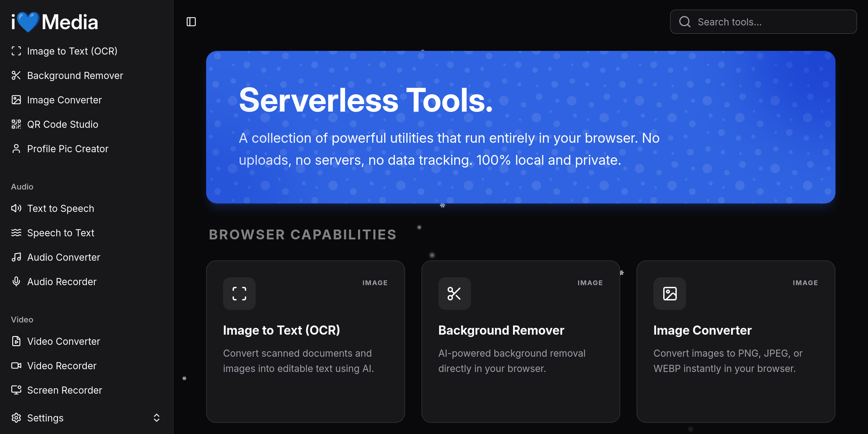868x434 pixels.
Task: Click the Audio Converter music note icon
Action: pyautogui.click(x=16, y=257)
